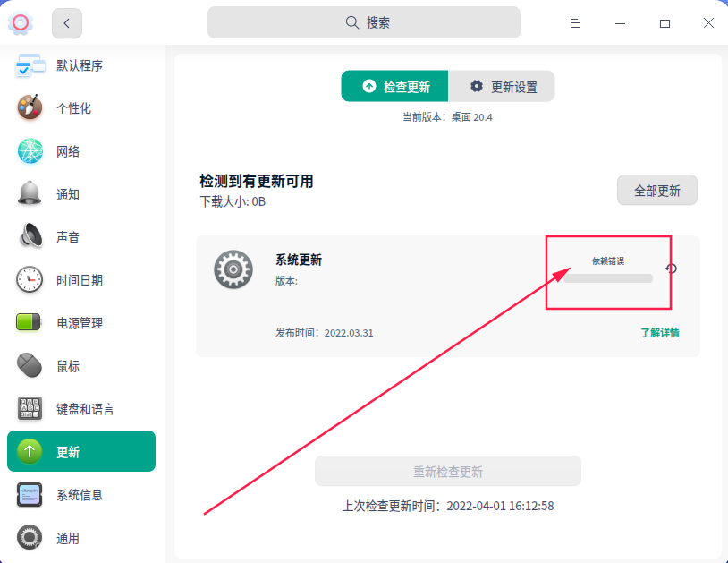This screenshot has width=728, height=563.
Task: Select the Mouse settings icon
Action: pyautogui.click(x=30, y=366)
